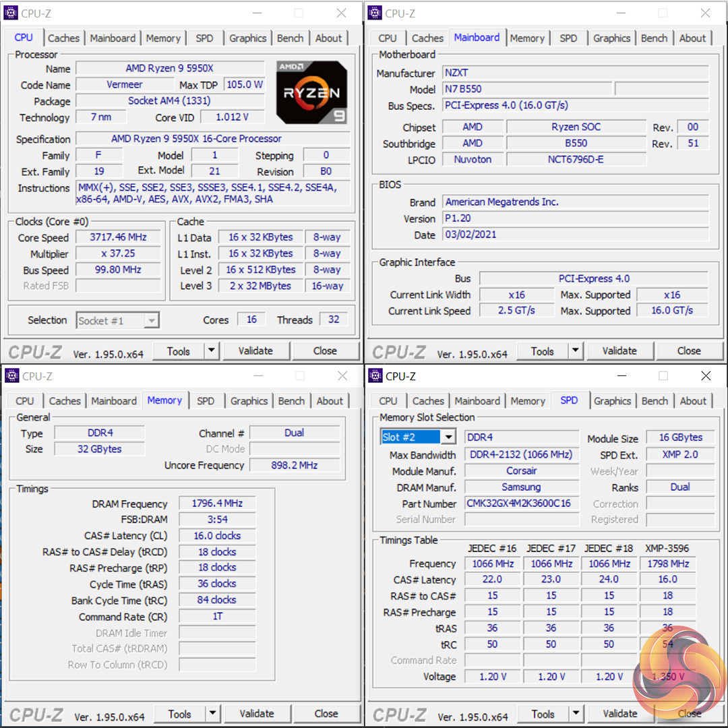Switch to Caches tab in CPU window
The height and width of the screenshot is (728, 728).
coord(63,38)
